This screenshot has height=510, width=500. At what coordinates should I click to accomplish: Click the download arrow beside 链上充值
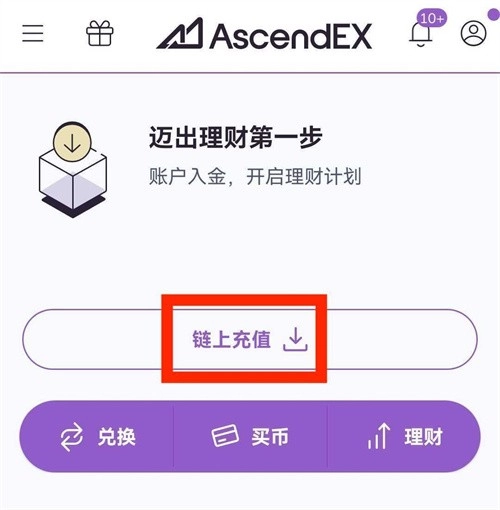tap(295, 339)
